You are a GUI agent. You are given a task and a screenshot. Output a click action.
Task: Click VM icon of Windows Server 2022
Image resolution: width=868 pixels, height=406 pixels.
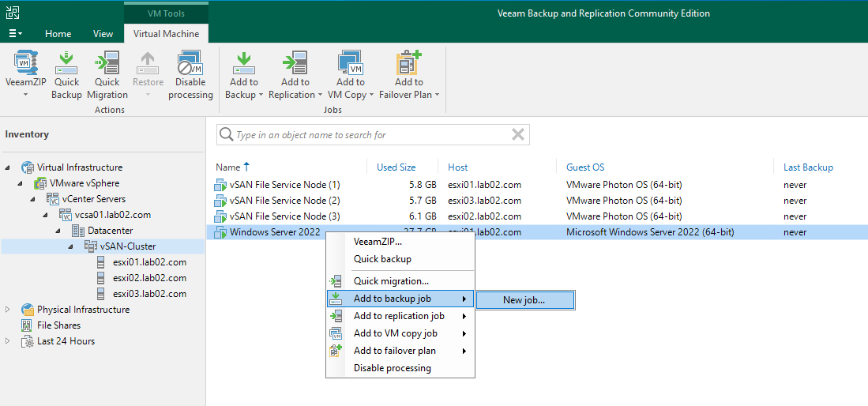[x=220, y=233]
